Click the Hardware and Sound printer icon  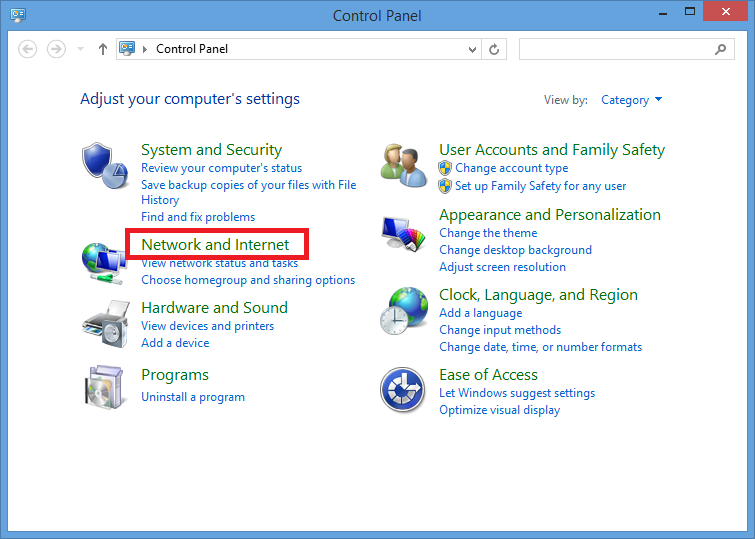[106, 324]
